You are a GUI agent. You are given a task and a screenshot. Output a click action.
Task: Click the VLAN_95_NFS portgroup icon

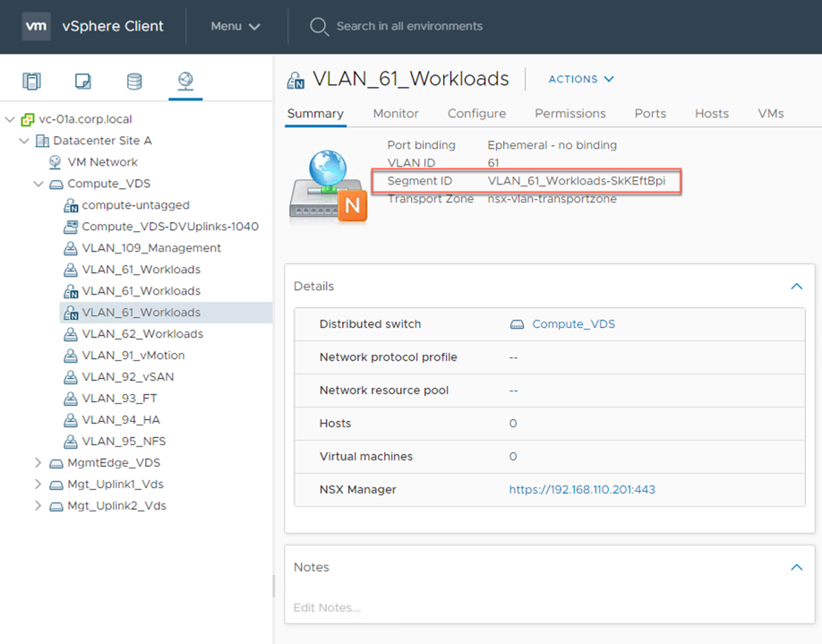point(70,442)
